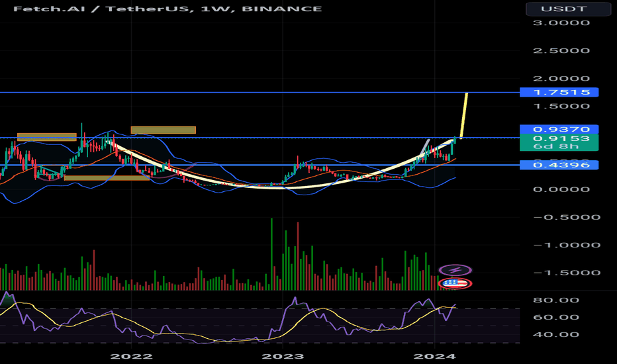The width and height of the screenshot is (617, 364).
Task: Click the −1.0000 price axis label
Action: point(567,245)
